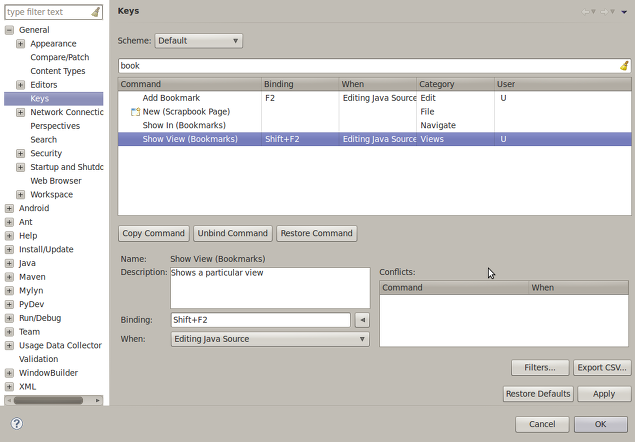Sort by the When column header
Screen dimensions: 635x442
click(x=377, y=84)
